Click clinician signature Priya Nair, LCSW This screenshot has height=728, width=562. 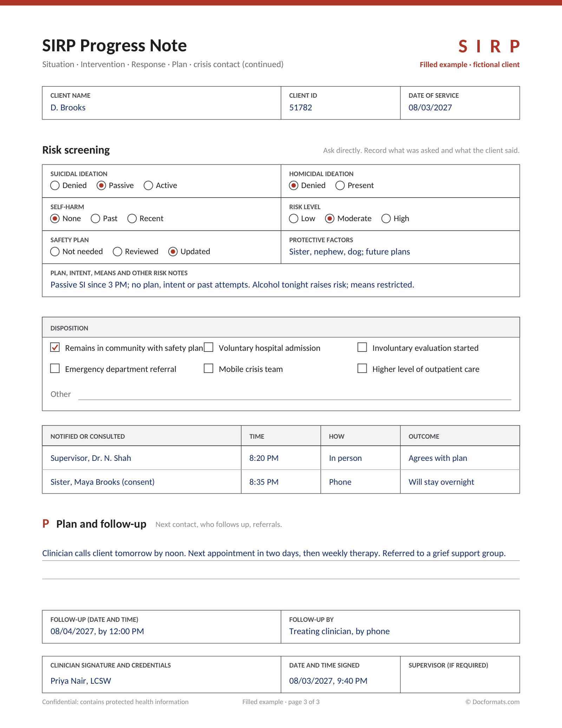click(162, 675)
